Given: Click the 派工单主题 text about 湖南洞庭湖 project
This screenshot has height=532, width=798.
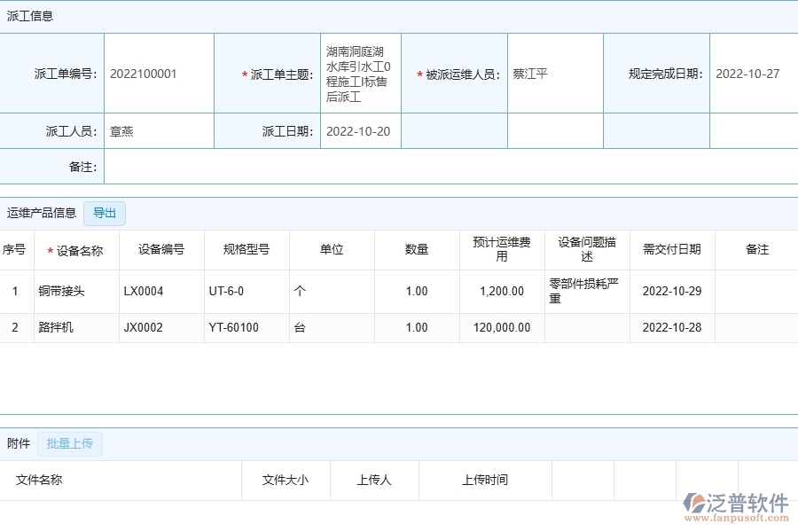Looking at the screenshot, I should [359, 74].
